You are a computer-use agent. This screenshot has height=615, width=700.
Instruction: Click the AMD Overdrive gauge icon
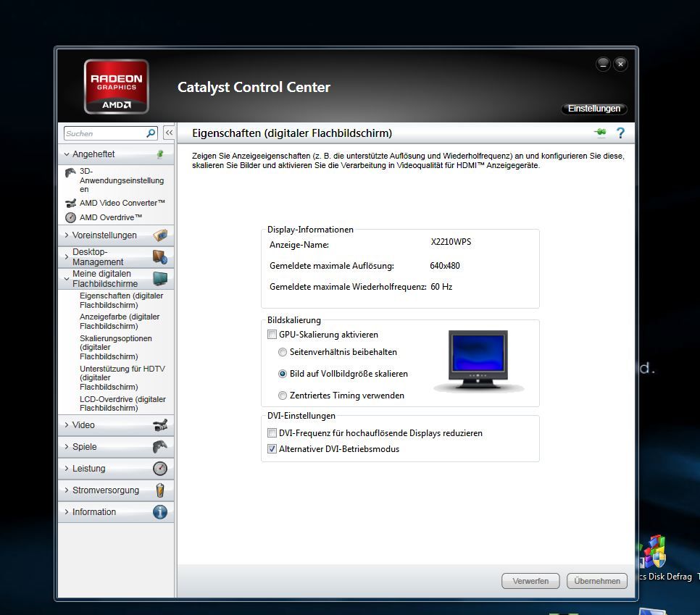[x=70, y=217]
